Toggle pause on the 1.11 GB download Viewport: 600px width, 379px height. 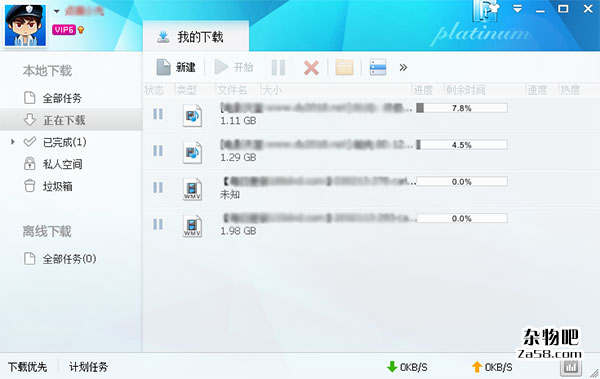(158, 114)
